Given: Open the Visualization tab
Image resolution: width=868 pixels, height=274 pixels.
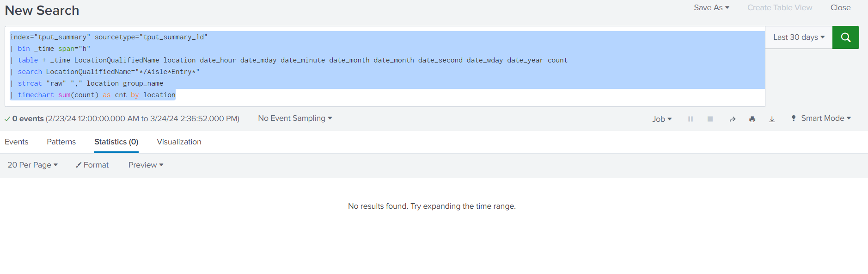Looking at the screenshot, I should [179, 142].
